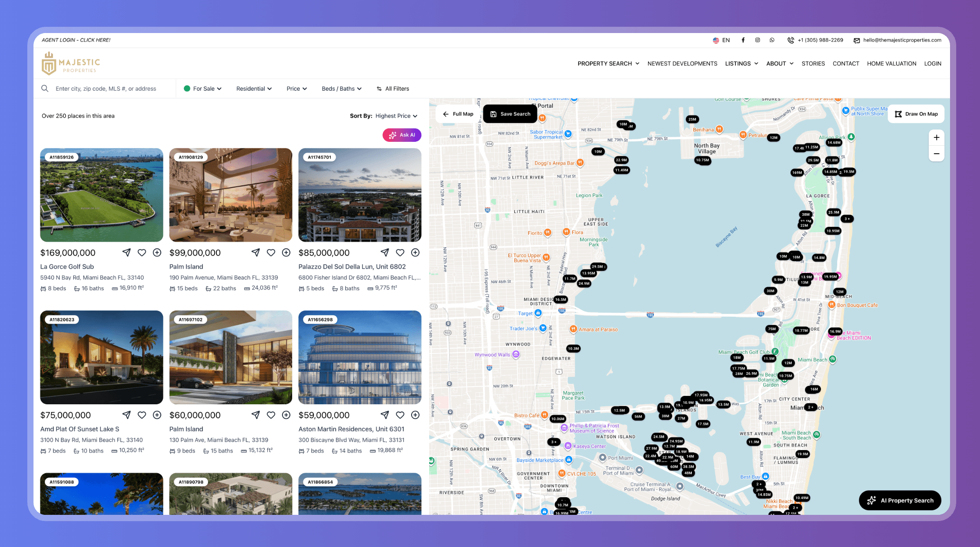Screen dimensions: 980x547
Task: Select the Draw On Map tool
Action: 916,114
